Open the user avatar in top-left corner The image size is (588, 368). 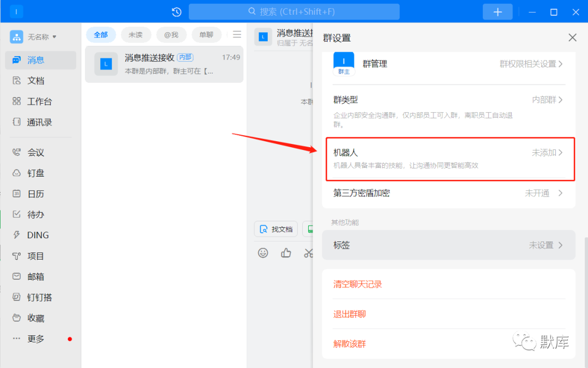16,11
